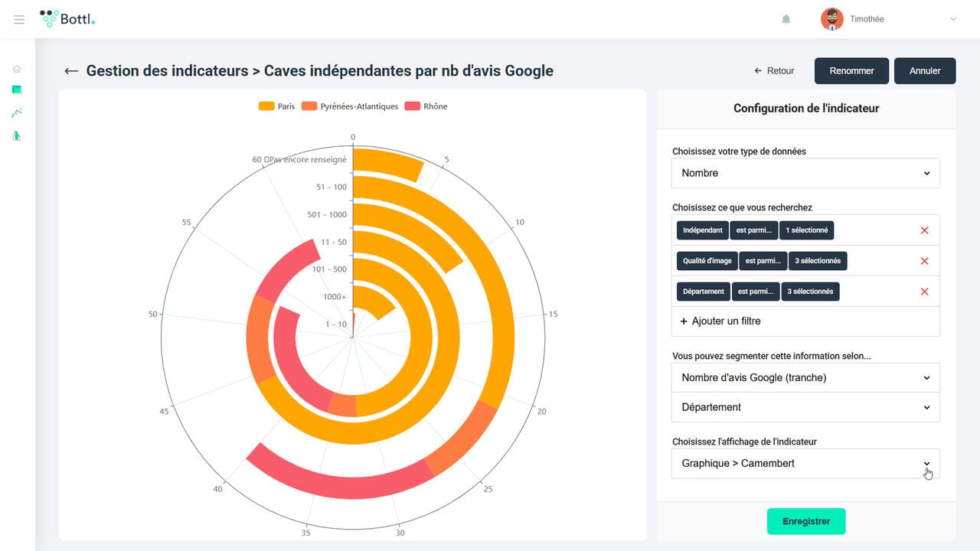Screen dimensions: 980x551
Task: Click Ajouter un filtre
Action: [x=720, y=321]
